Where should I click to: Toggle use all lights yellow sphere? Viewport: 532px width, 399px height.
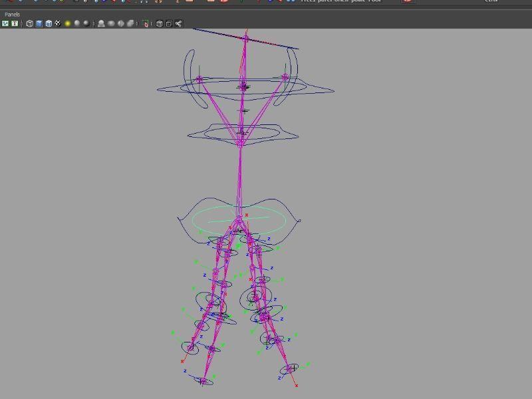click(x=68, y=23)
